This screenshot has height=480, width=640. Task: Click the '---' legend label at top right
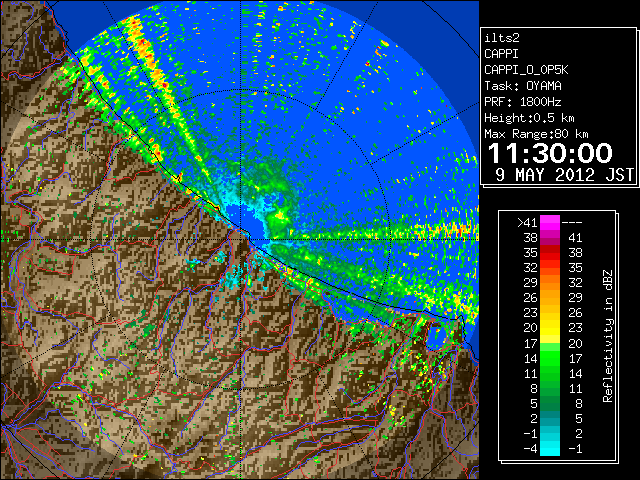click(572, 222)
